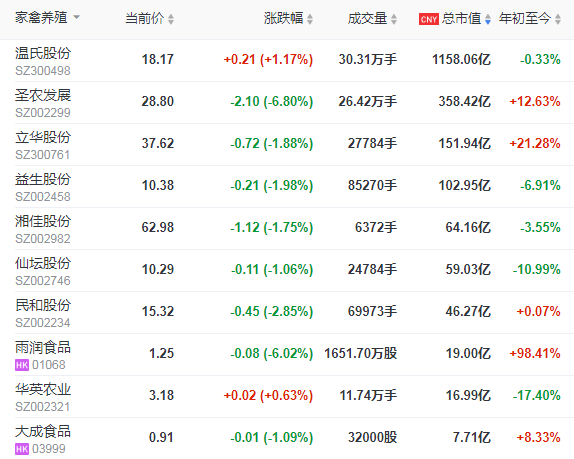
Task: Open the 家禽养殖 category dropdown
Action: [x=47, y=17]
